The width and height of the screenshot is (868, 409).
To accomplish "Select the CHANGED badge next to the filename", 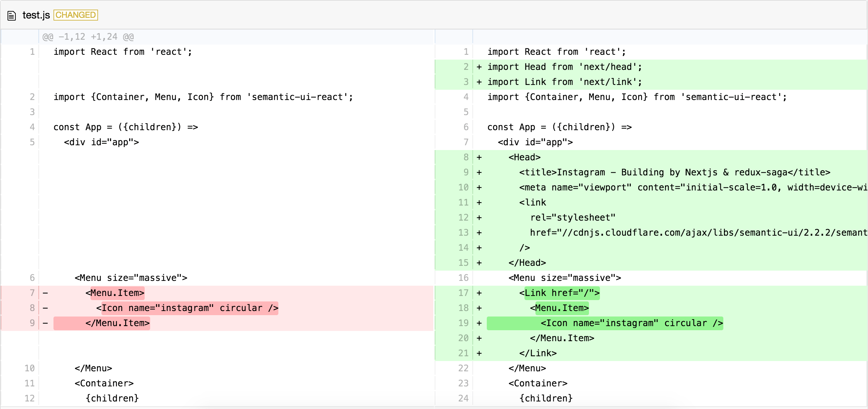I will tap(76, 15).
